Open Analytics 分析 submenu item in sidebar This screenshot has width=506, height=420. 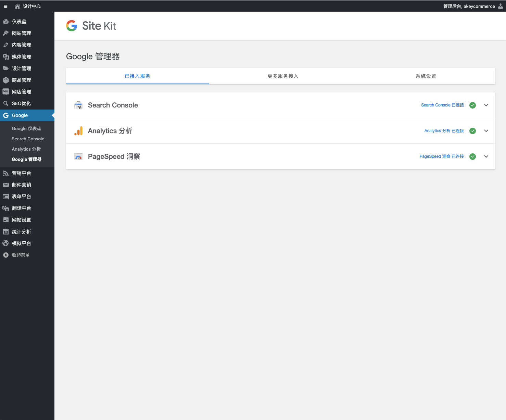tap(27, 149)
